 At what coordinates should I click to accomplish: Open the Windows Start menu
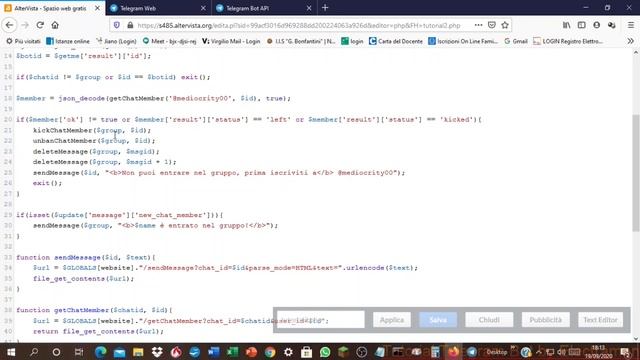coord(11,352)
